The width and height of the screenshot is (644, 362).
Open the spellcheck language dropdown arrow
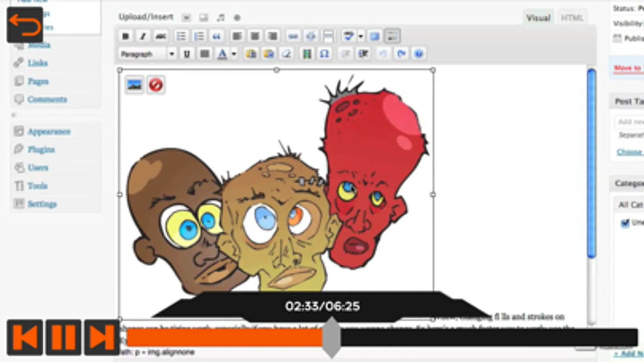pos(360,36)
